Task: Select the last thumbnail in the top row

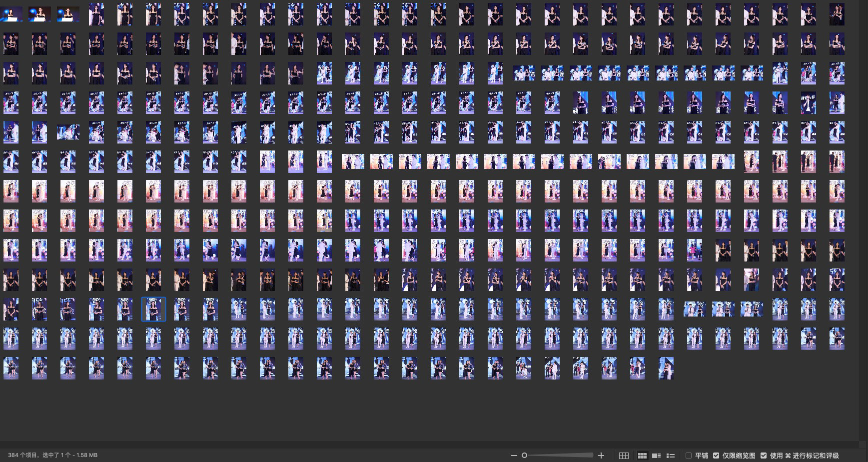Action: (x=837, y=14)
